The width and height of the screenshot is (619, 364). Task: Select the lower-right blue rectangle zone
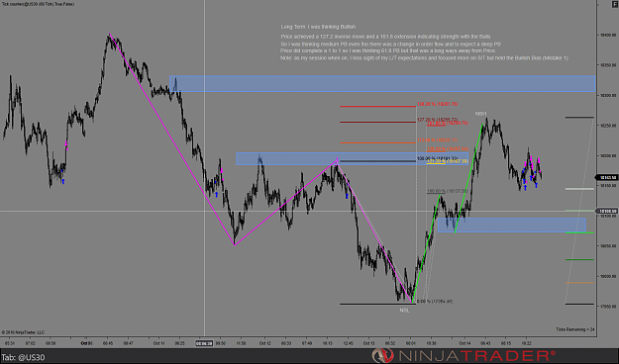coord(512,225)
